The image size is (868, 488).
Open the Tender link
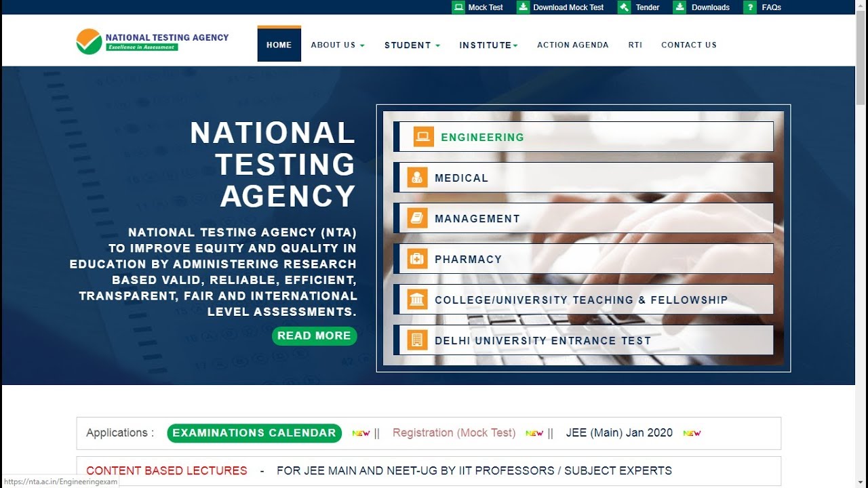tap(648, 7)
